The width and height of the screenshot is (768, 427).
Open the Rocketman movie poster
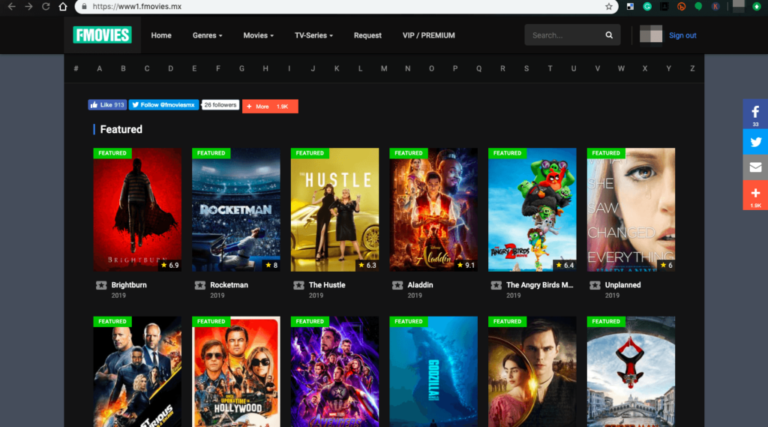[236, 209]
